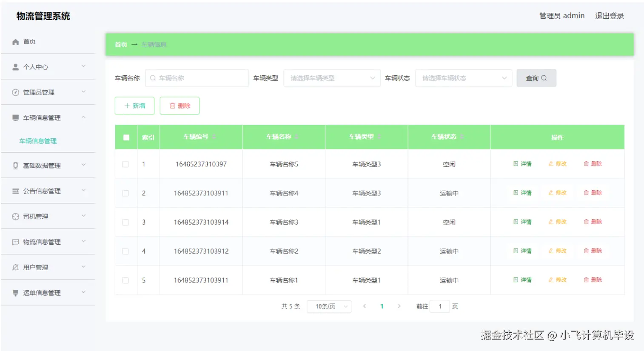Click the vehicle icon beside 车辆信息管理

(x=15, y=117)
